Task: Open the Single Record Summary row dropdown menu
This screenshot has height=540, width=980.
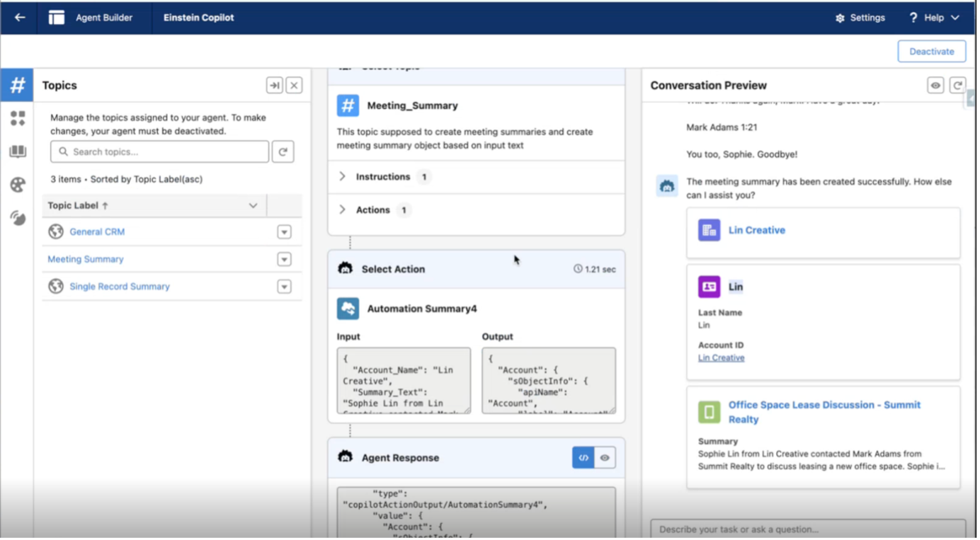Action: pyautogui.click(x=285, y=287)
